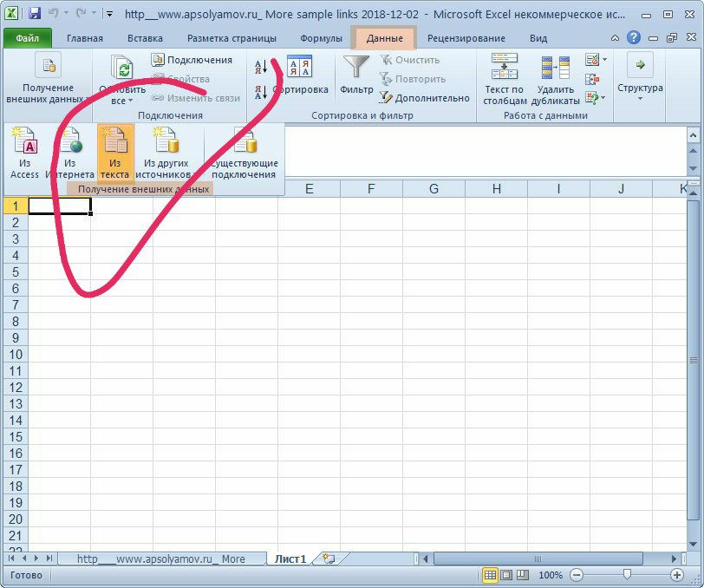Click the Undo icon in title bar
The height and width of the screenshot is (588, 704).
[54, 14]
